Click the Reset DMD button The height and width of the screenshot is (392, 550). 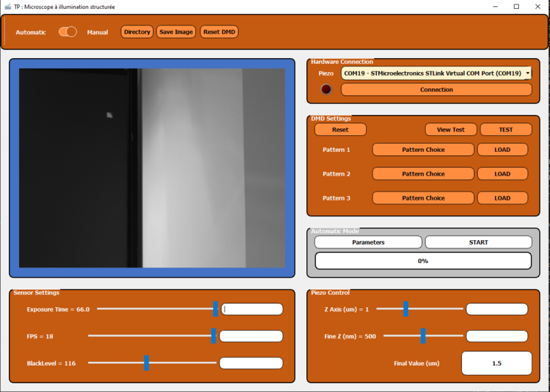tap(219, 32)
